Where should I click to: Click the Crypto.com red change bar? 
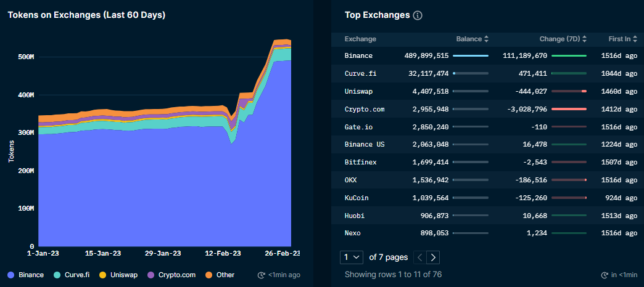[x=569, y=109]
